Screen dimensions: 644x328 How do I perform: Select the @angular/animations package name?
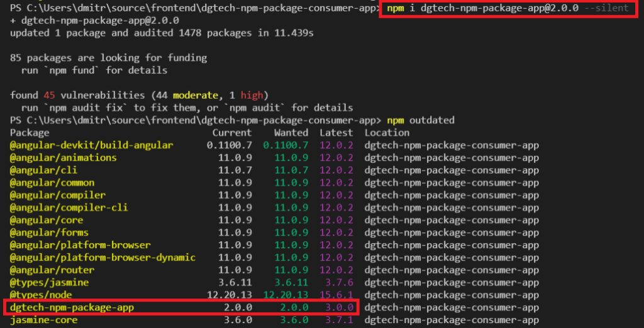pos(63,157)
